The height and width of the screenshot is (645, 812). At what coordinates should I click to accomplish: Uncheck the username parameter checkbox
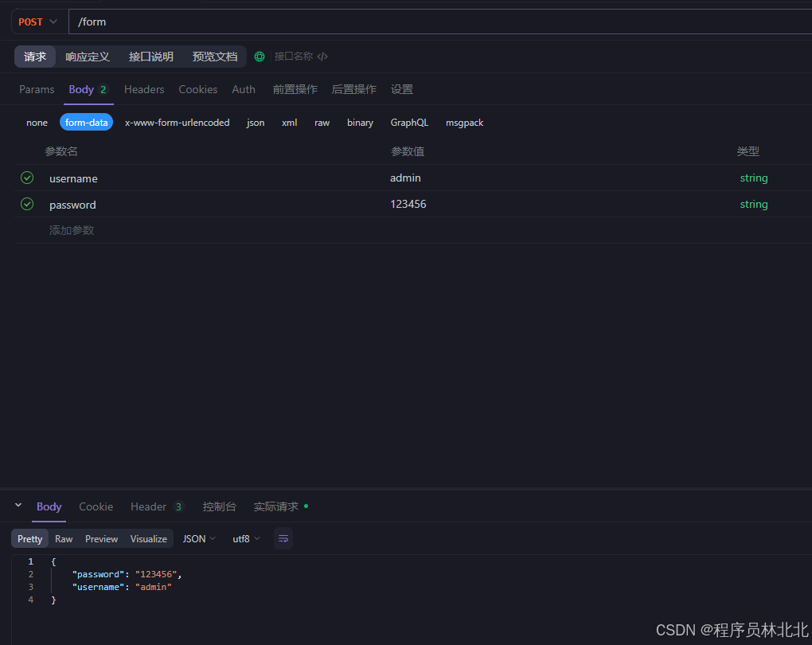coord(27,178)
